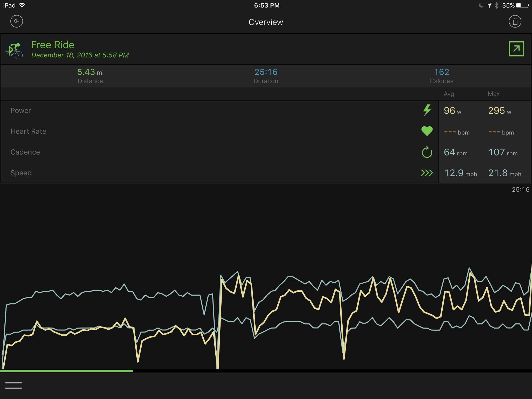
Task: Tap the Wi-Fi status icon
Action: [x=22, y=5]
